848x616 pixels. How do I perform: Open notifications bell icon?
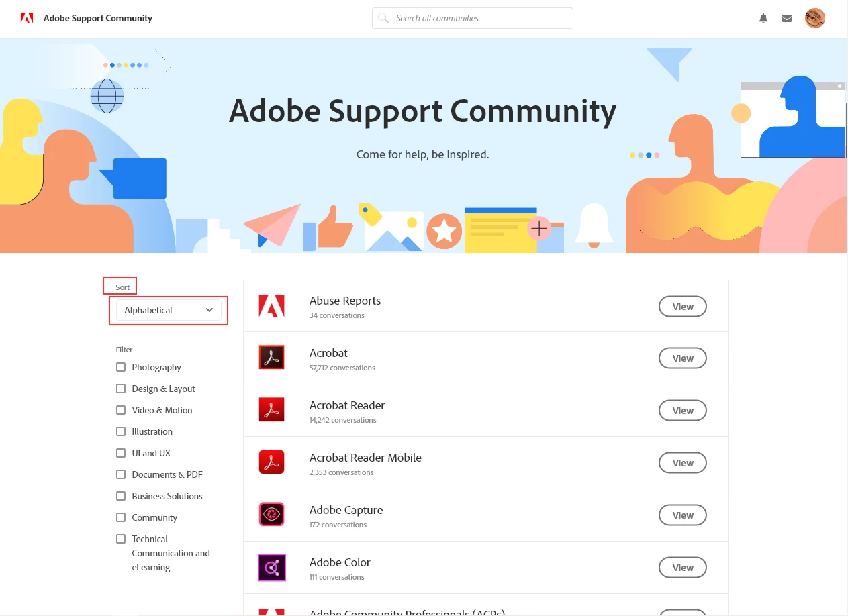[x=763, y=19]
